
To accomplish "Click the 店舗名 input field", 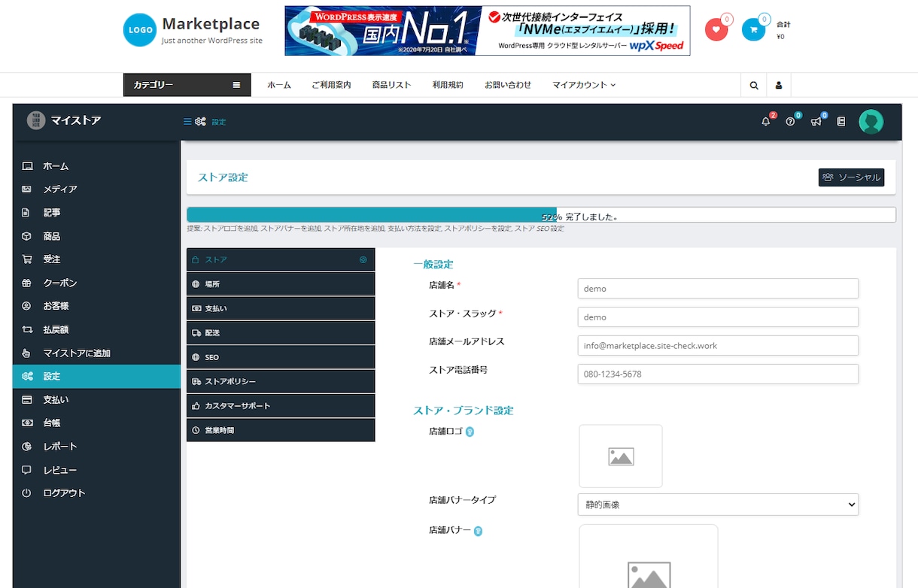I will 718,289.
